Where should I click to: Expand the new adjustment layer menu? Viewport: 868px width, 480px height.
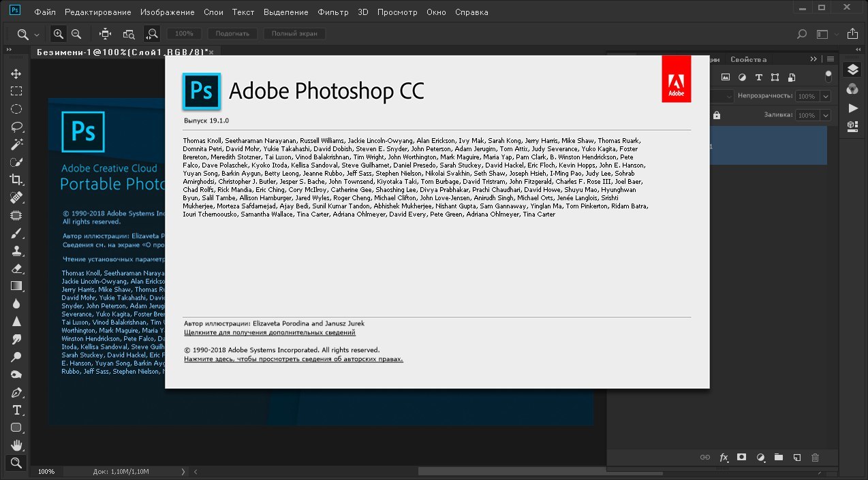click(x=760, y=458)
